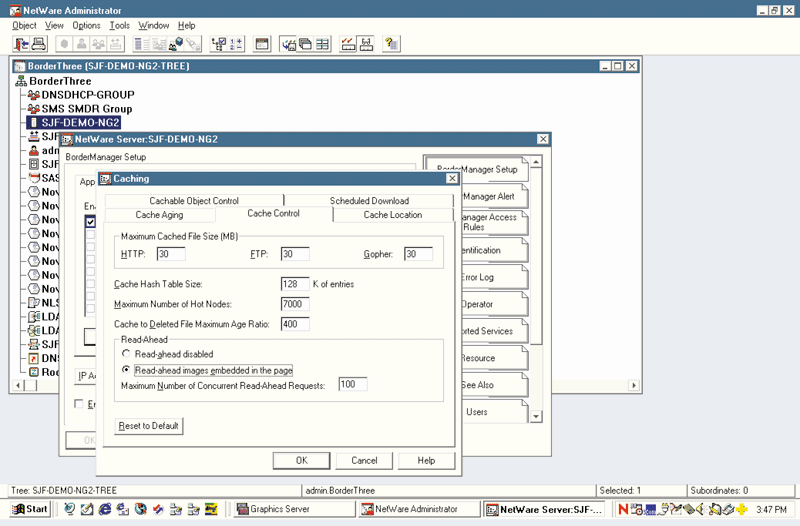The width and height of the screenshot is (800, 526).
Task: Open the See Also page tab
Action: [x=494, y=385]
